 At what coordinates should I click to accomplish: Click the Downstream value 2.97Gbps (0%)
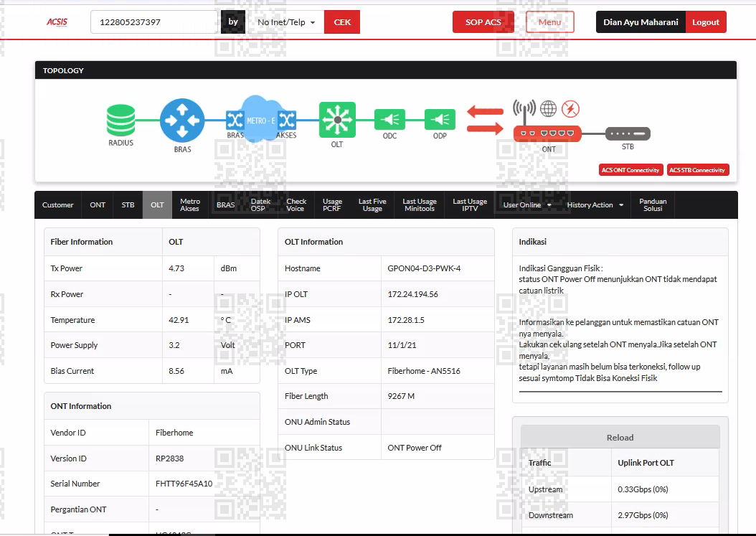point(643,515)
